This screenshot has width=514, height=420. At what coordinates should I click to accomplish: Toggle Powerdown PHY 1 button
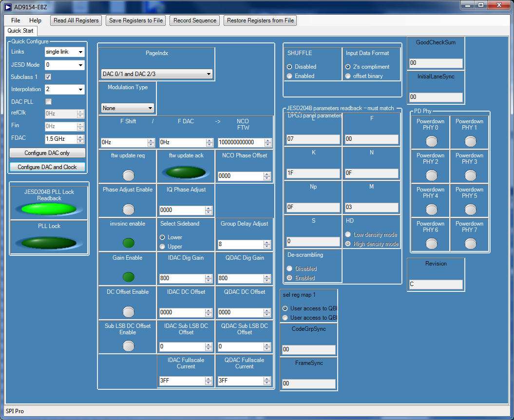tap(471, 141)
